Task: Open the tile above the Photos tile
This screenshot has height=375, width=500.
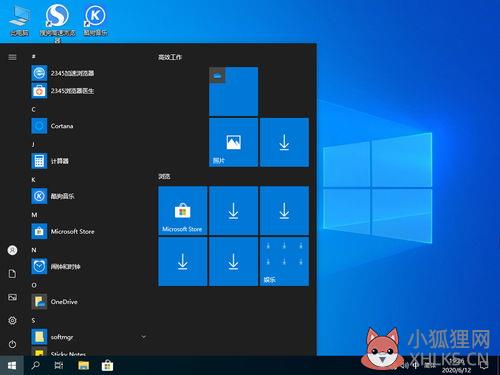Action: [233, 92]
